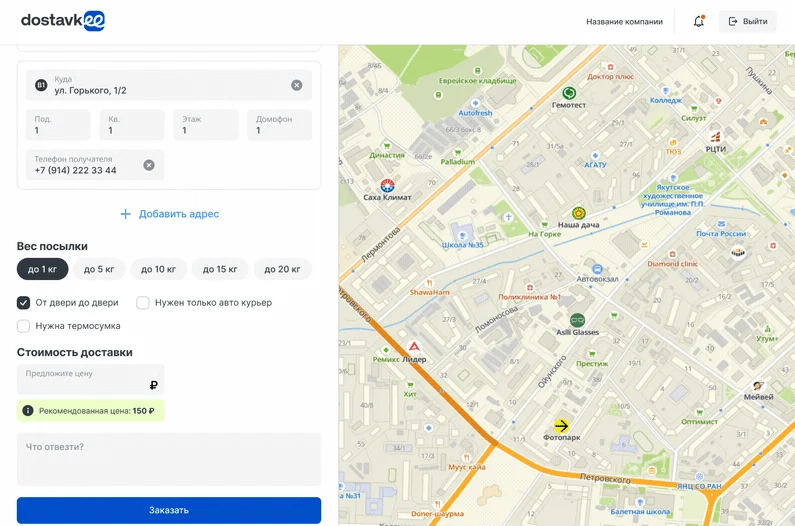
Task: Select the ТЮЗ theatre marker
Action: 673,143
